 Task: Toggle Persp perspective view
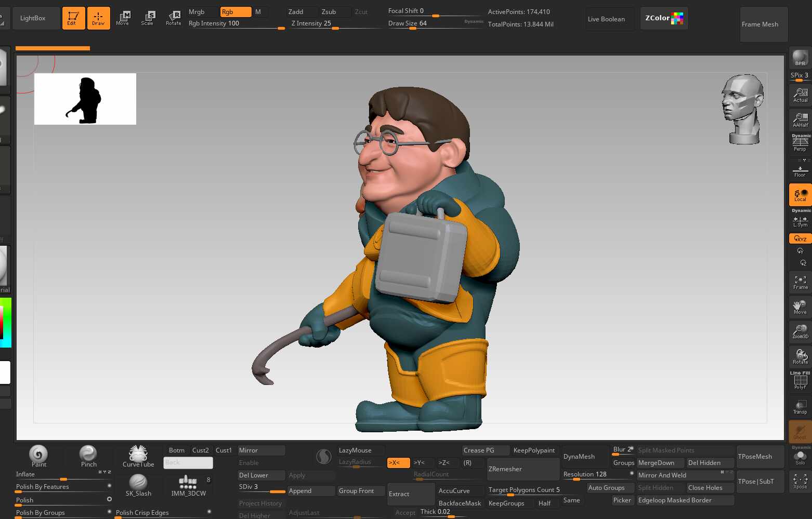click(800, 143)
